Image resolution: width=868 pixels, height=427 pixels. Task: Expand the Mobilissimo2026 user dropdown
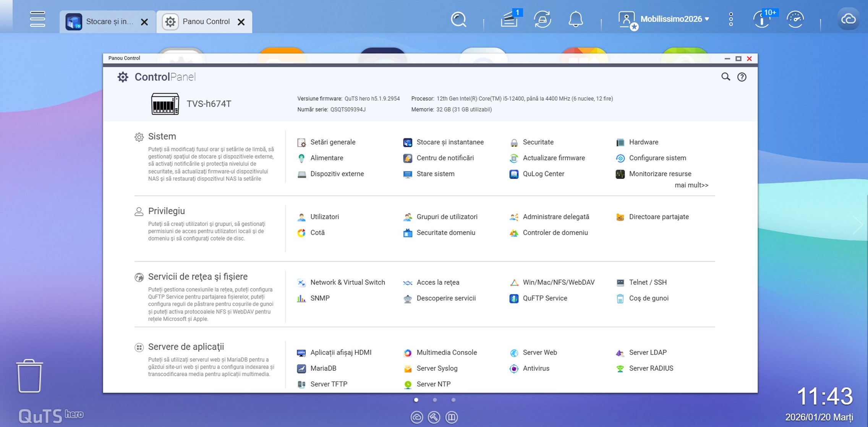[x=674, y=19]
